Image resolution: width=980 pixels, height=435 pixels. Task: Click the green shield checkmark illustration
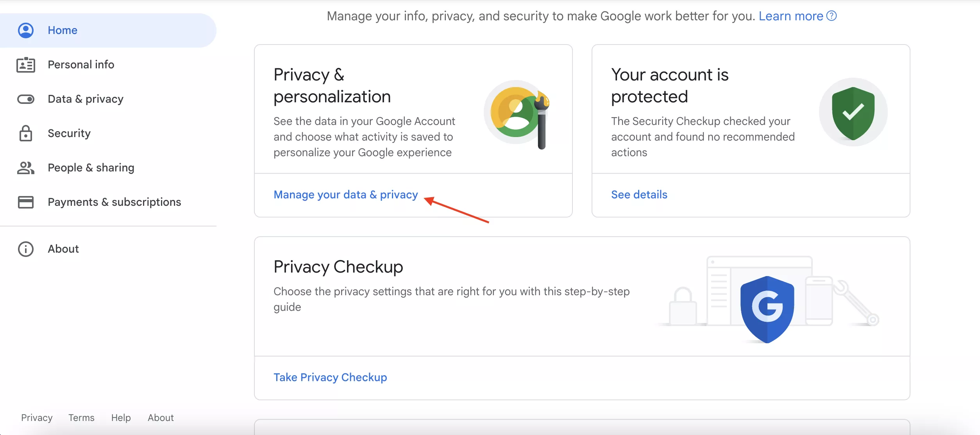[853, 112]
